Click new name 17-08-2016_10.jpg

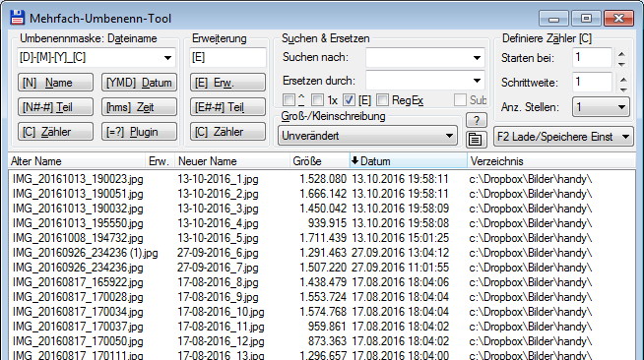221,312
